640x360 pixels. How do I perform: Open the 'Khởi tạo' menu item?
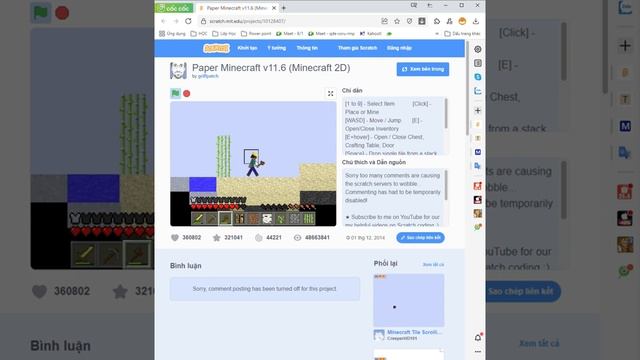click(x=247, y=48)
